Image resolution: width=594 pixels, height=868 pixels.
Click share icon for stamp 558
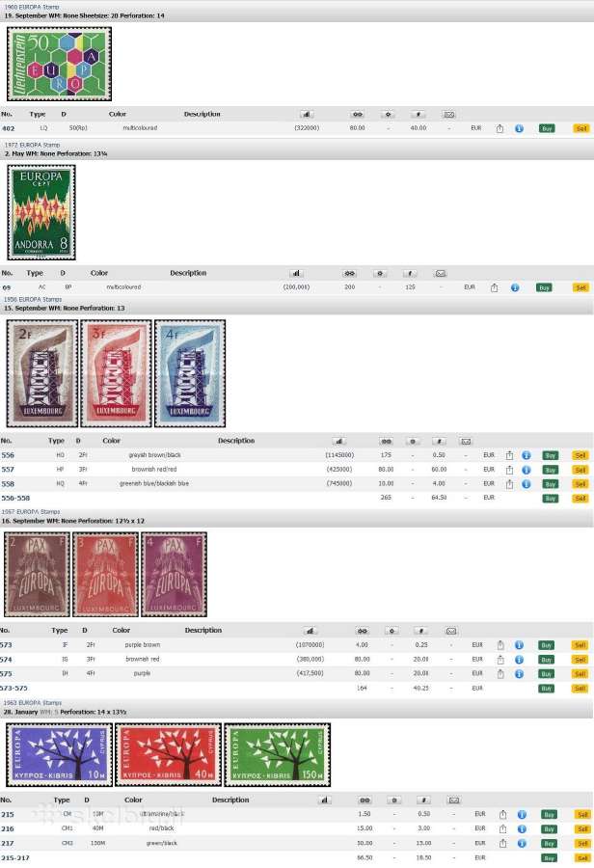[x=509, y=484]
